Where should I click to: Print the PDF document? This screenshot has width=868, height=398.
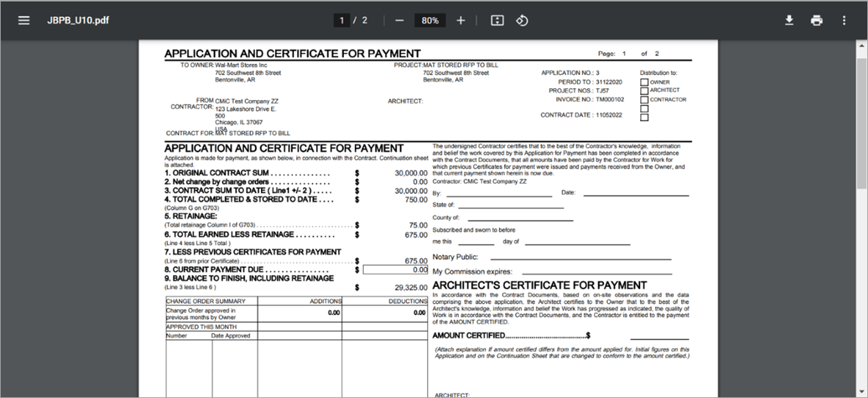(x=817, y=21)
